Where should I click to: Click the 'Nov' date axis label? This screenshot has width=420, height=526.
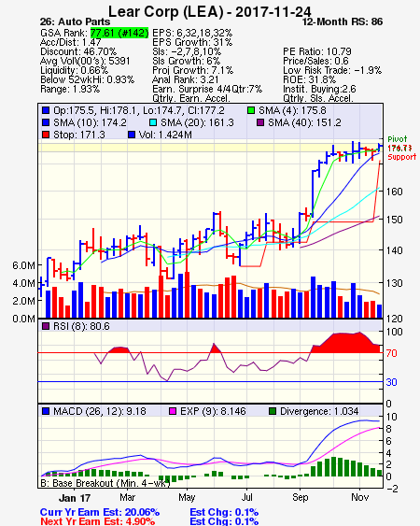360,497
